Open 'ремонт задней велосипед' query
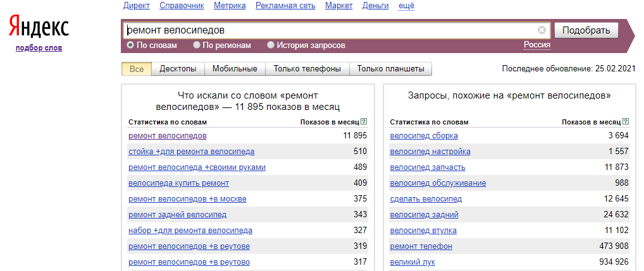The height and width of the screenshot is (271, 644). click(177, 215)
